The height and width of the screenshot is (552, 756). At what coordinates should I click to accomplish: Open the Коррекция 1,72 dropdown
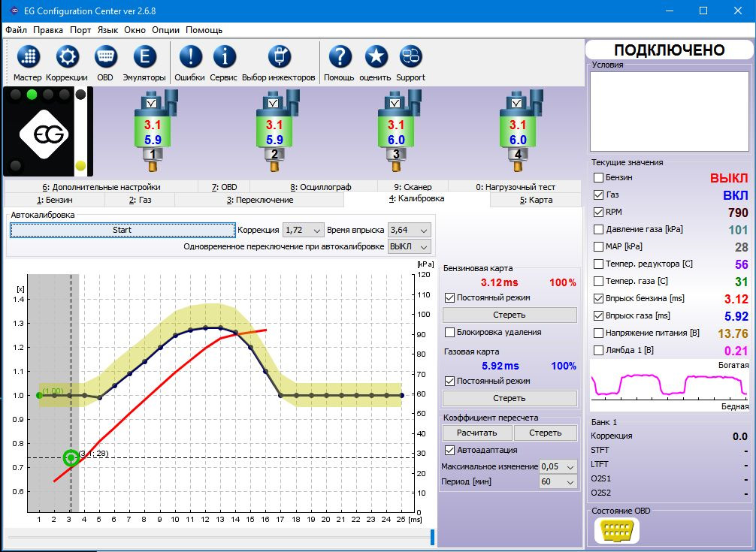coord(304,231)
